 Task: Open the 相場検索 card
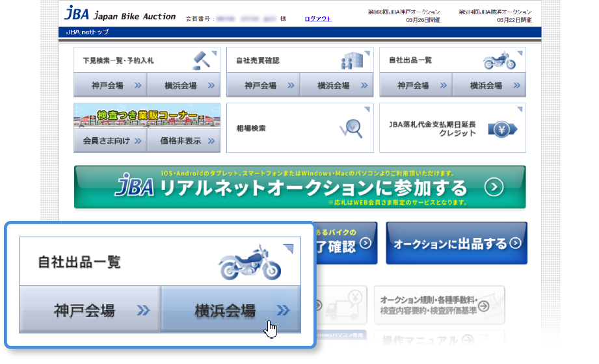point(300,127)
